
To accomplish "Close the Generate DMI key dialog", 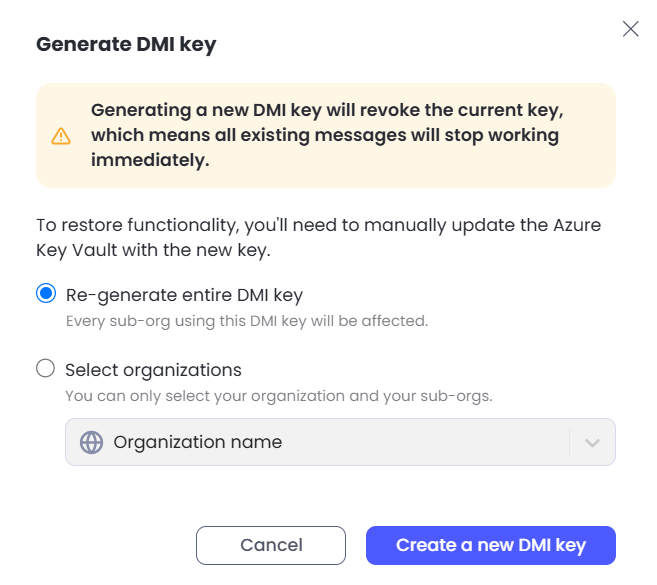I will click(630, 29).
